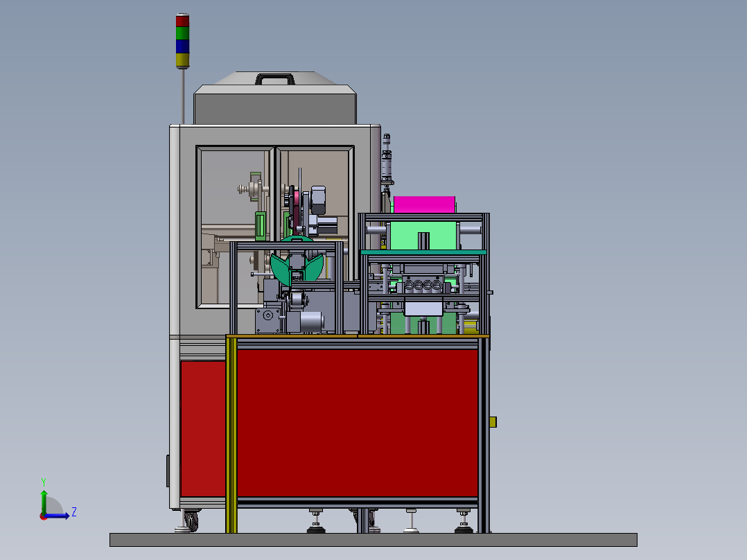Click the Y axis label on the triad
The image size is (747, 560).
click(44, 482)
